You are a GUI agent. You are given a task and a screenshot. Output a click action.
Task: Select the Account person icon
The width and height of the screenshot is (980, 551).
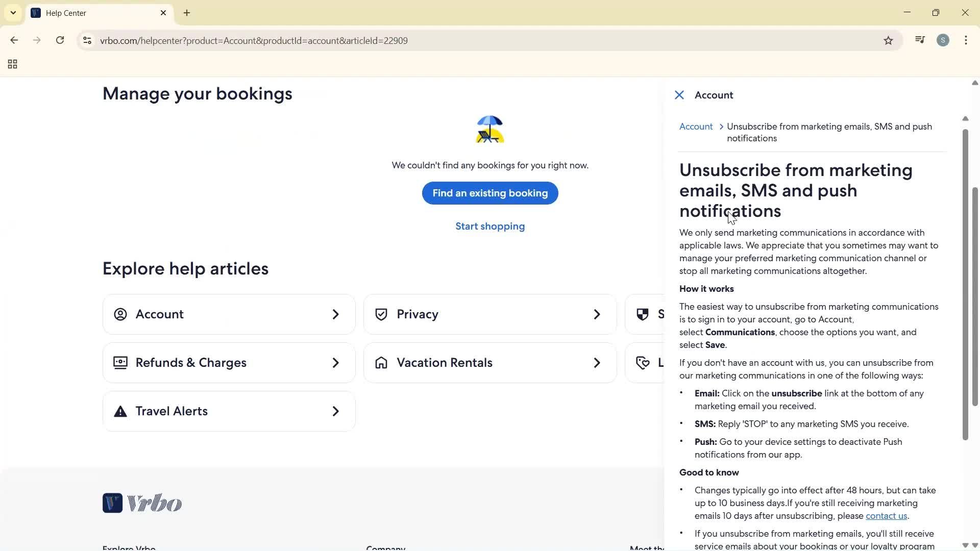coord(120,314)
